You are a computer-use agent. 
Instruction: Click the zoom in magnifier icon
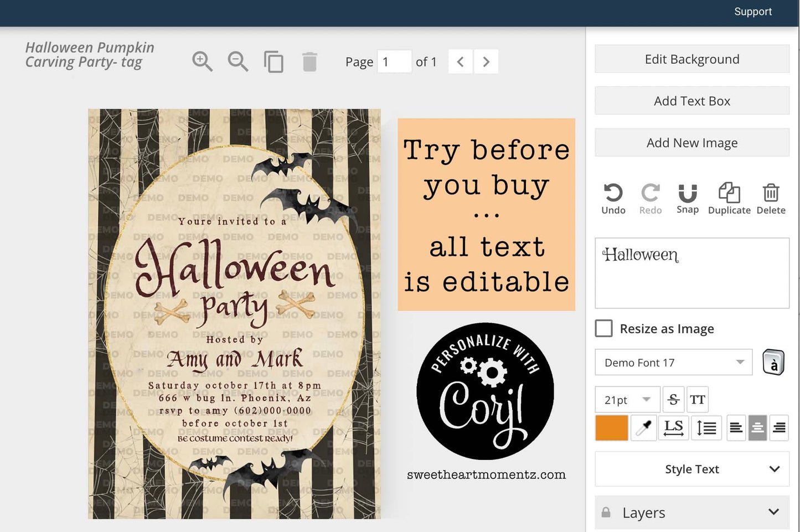coord(202,61)
